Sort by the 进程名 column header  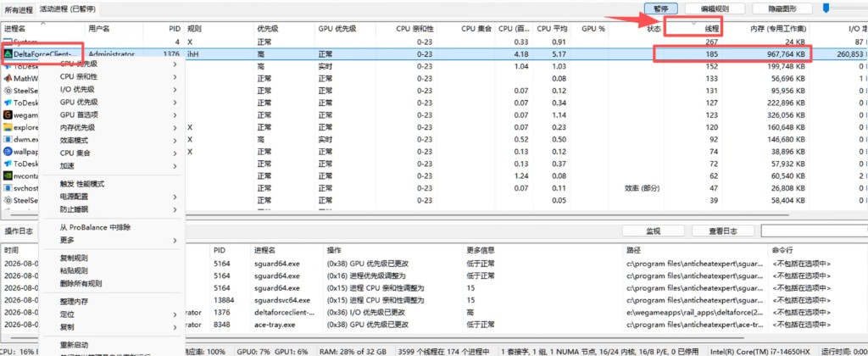42,28
